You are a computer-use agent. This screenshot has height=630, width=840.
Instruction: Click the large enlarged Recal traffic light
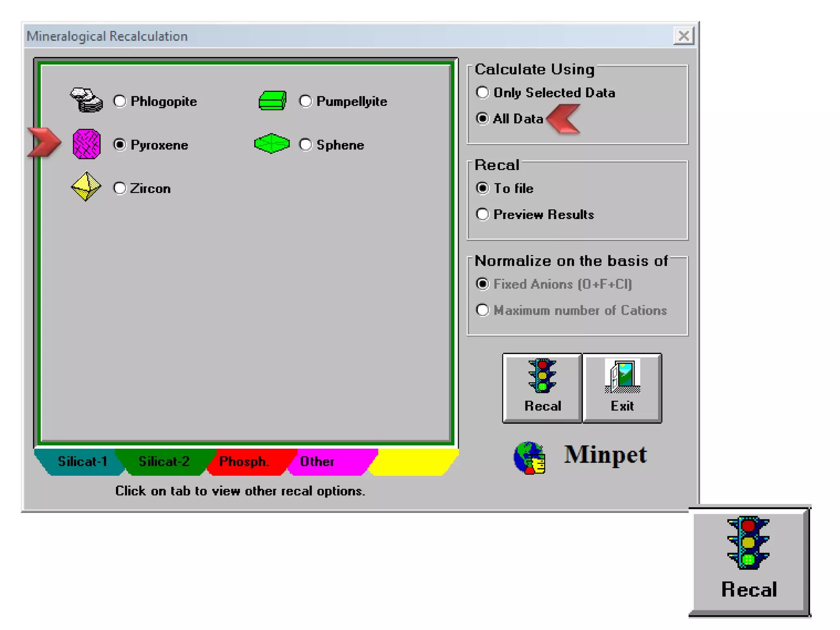point(749,561)
